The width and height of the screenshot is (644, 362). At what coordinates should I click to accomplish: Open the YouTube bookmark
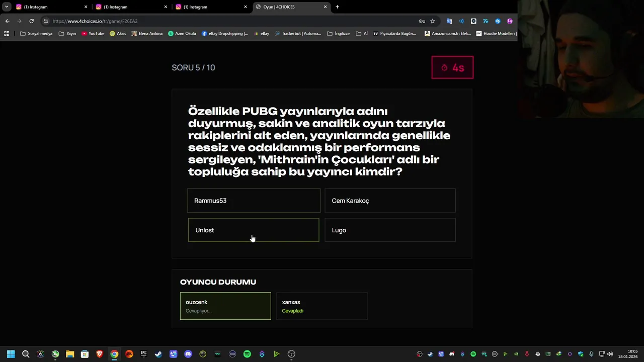point(93,34)
